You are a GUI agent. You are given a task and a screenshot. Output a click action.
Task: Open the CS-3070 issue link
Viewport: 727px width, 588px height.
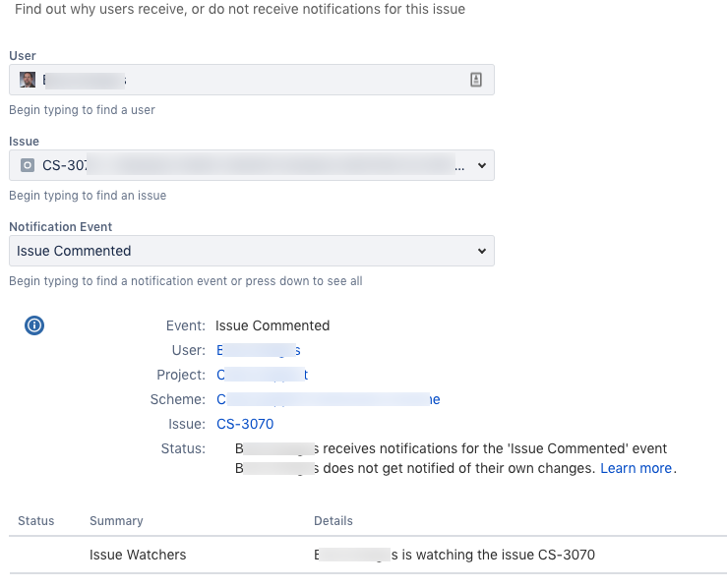245,424
